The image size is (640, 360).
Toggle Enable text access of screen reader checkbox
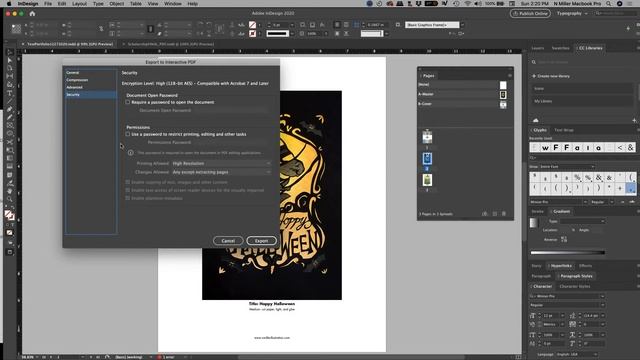128,190
